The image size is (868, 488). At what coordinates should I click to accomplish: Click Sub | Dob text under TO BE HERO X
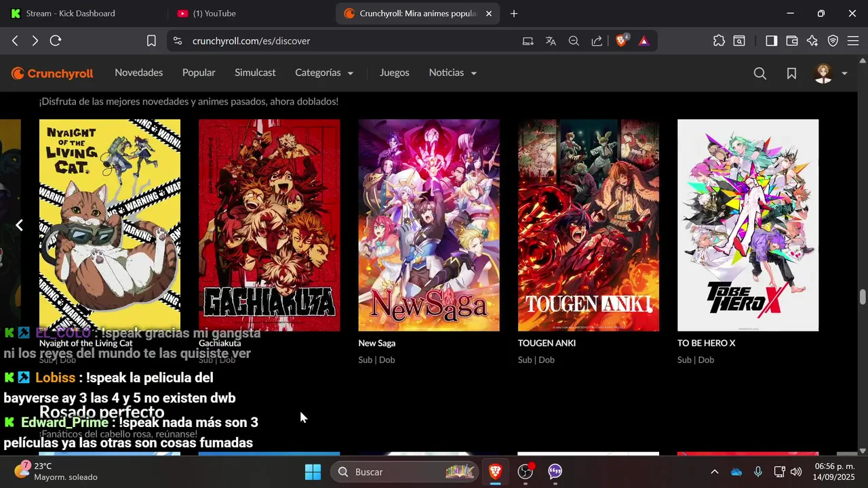click(696, 360)
